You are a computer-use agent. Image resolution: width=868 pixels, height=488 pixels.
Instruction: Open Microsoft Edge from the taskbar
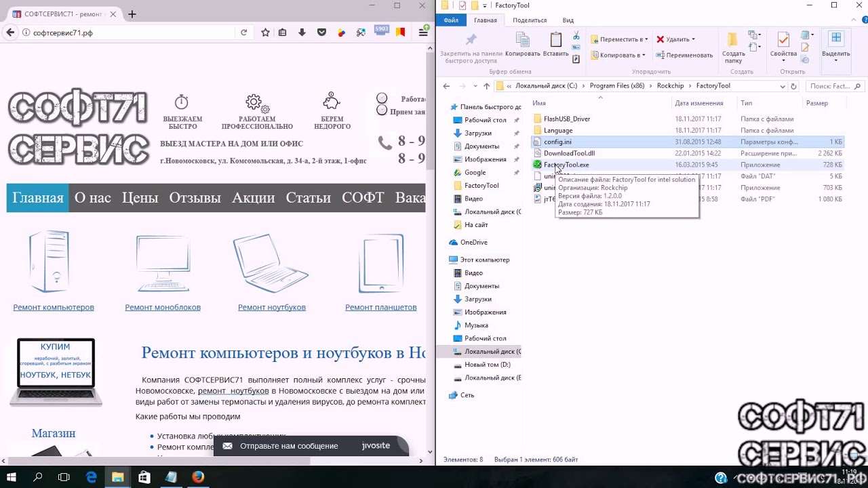(x=92, y=477)
